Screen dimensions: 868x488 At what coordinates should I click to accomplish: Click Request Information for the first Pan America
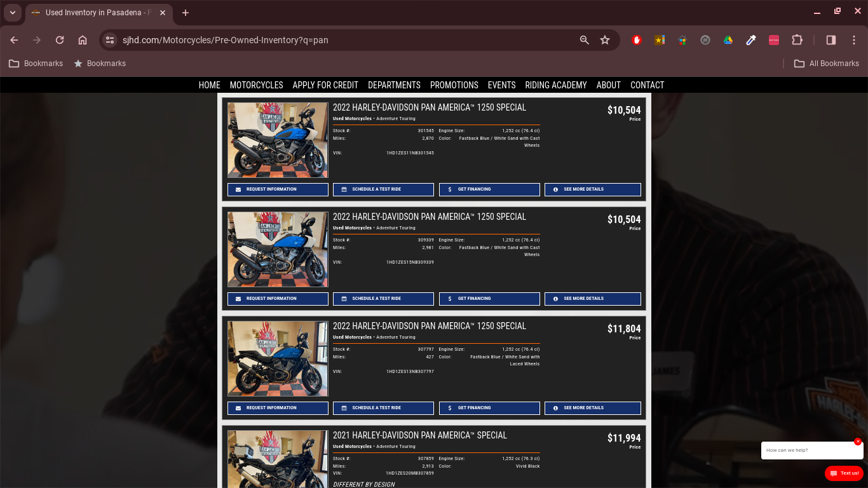(x=278, y=189)
